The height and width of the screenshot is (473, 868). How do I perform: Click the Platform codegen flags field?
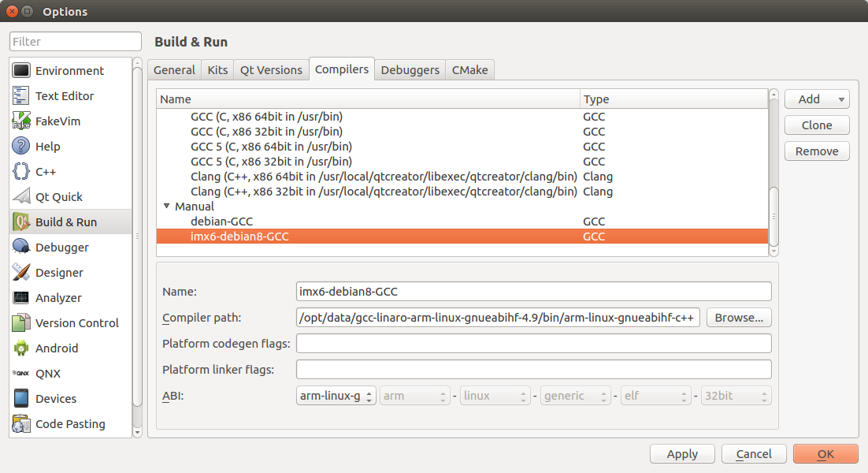tap(533, 344)
